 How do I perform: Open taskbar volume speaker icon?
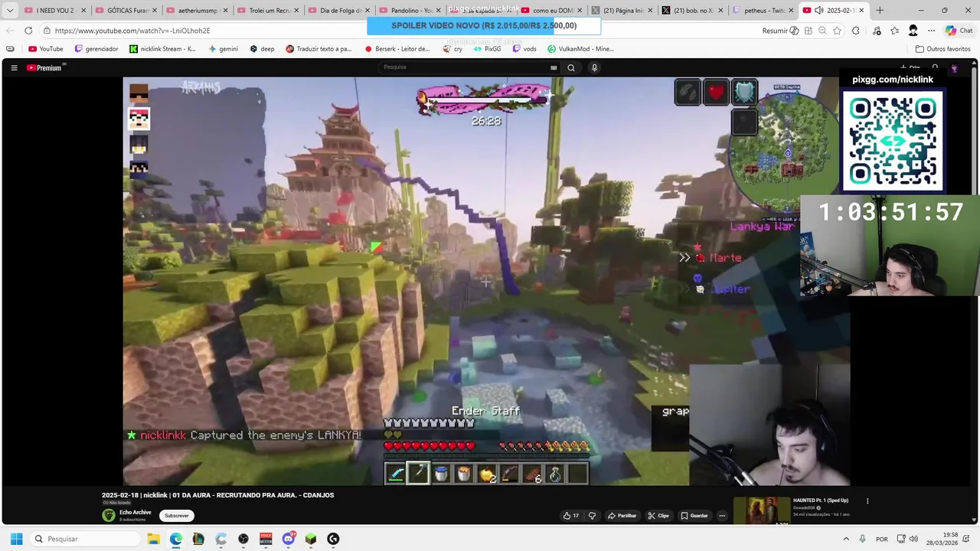click(x=913, y=539)
